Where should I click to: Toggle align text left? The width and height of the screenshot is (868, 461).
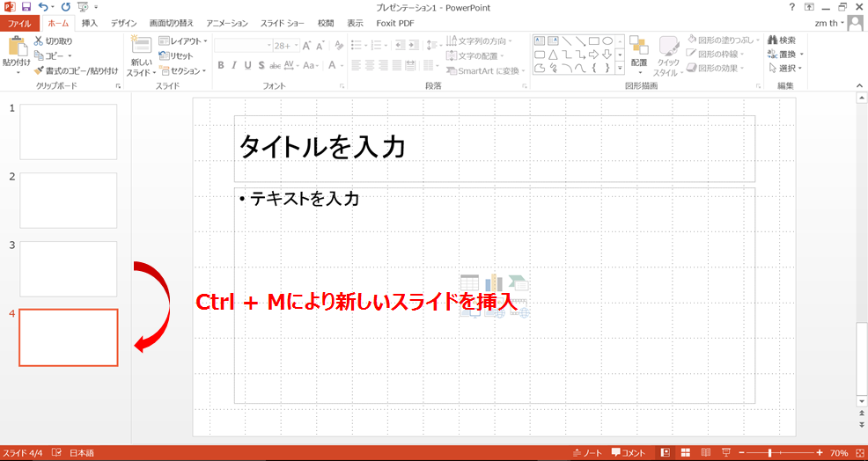(x=357, y=65)
